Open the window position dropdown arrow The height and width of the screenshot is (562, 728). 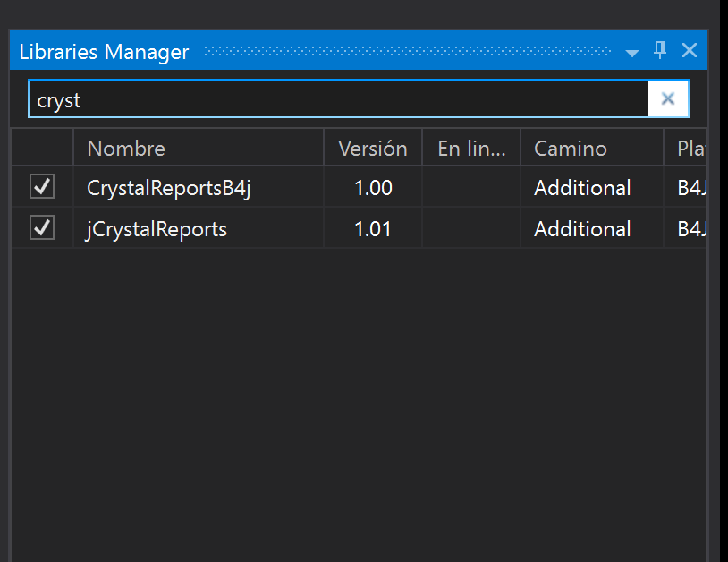[632, 53]
